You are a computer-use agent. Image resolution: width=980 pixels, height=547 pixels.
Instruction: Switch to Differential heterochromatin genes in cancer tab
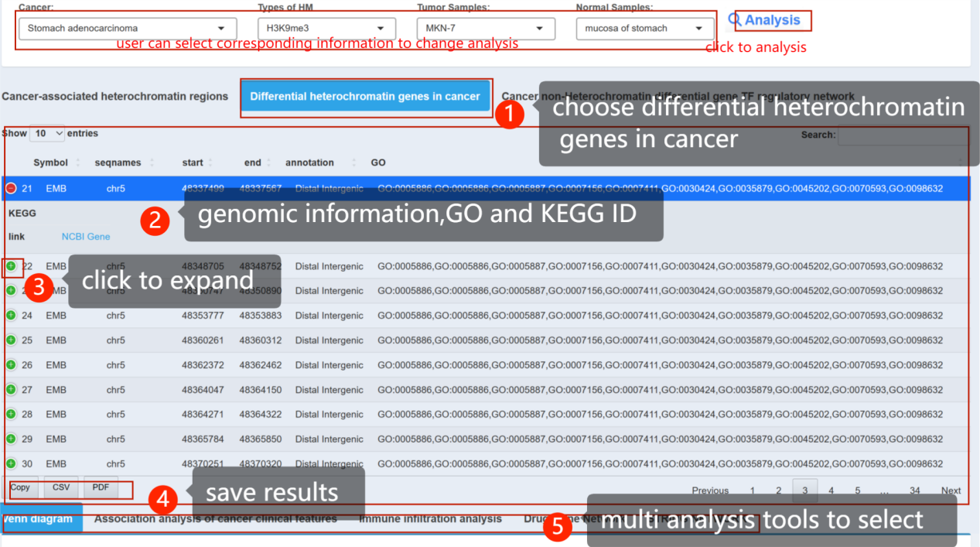[x=365, y=97]
